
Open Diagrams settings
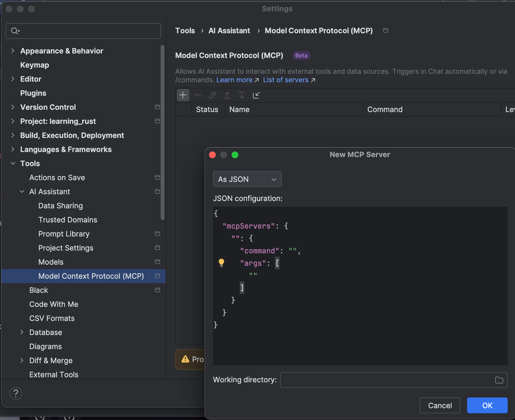[45, 347]
